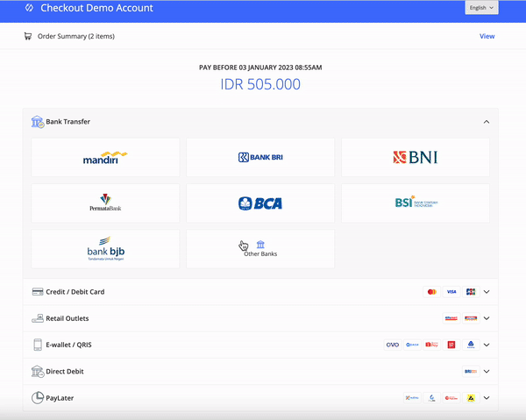Click the Direct Debit label

pyautogui.click(x=65, y=372)
